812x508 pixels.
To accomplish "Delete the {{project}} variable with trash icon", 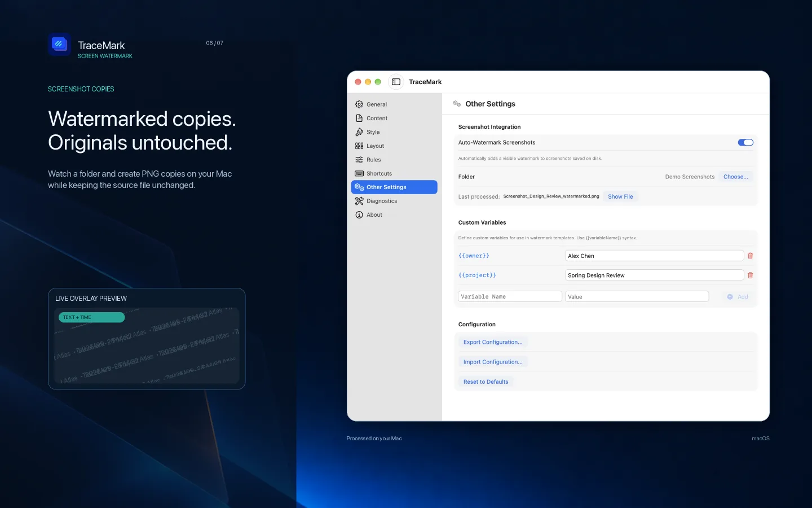I will click(750, 275).
